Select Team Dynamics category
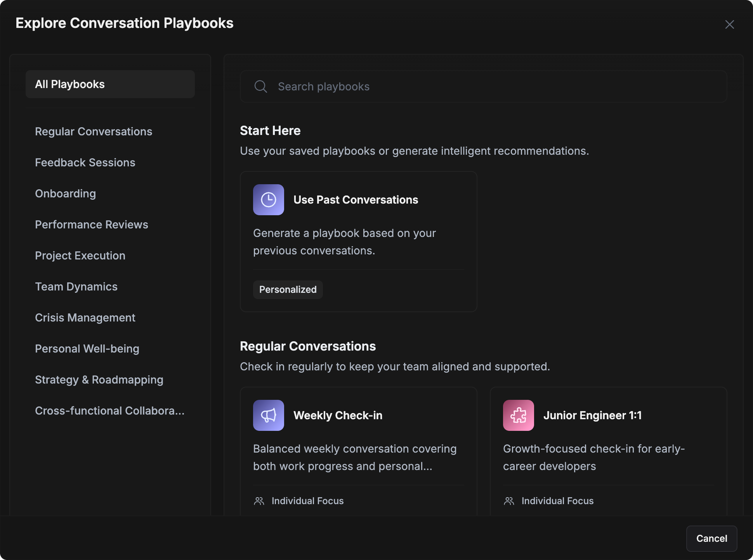Screen dimensions: 753x560 click(x=76, y=287)
